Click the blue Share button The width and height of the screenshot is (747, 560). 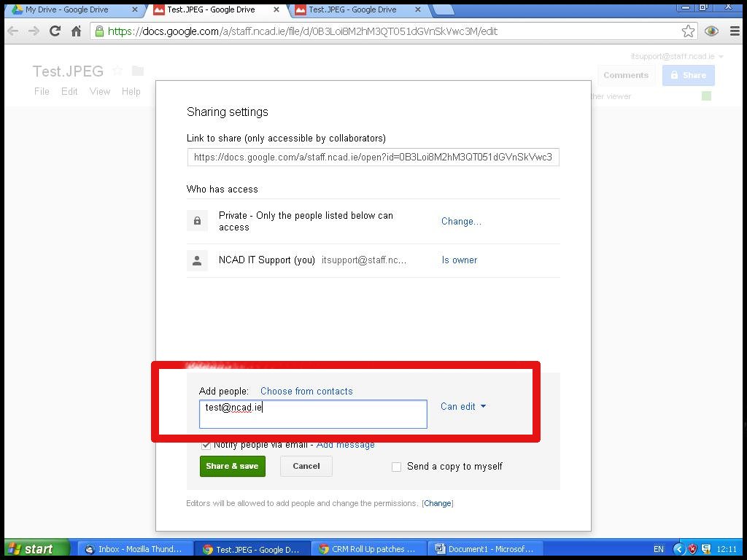click(x=689, y=75)
